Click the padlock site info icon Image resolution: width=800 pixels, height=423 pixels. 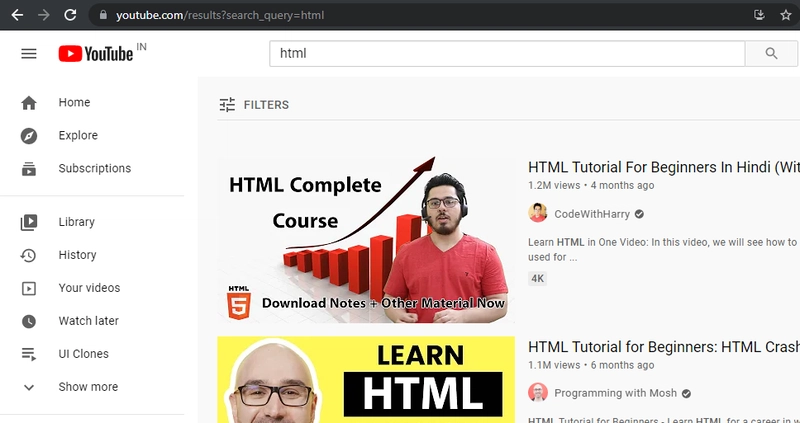[x=104, y=15]
